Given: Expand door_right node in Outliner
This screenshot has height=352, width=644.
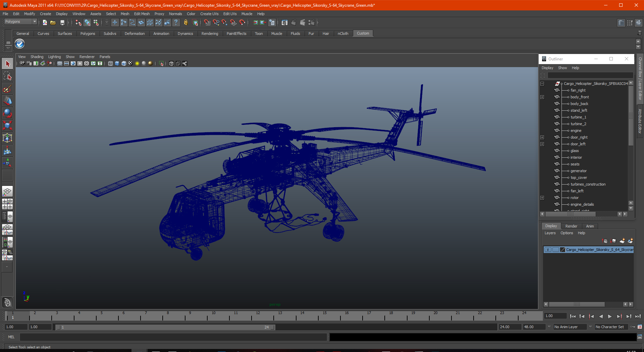Looking at the screenshot, I should [542, 137].
